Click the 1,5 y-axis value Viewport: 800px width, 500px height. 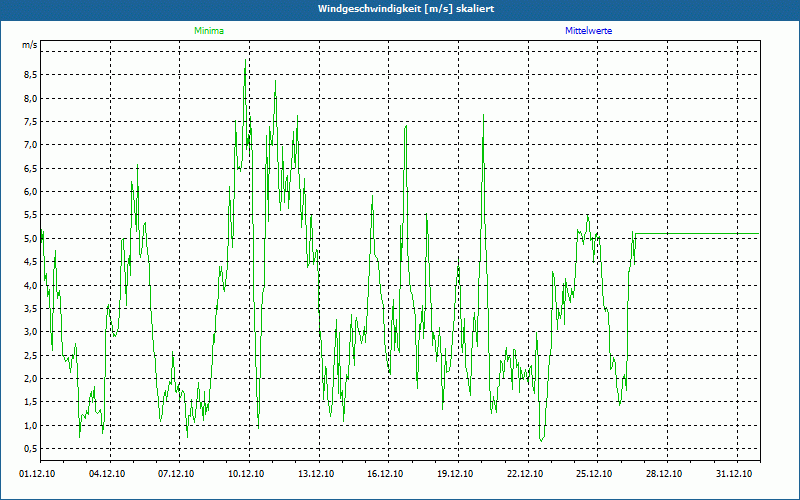[x=31, y=402]
